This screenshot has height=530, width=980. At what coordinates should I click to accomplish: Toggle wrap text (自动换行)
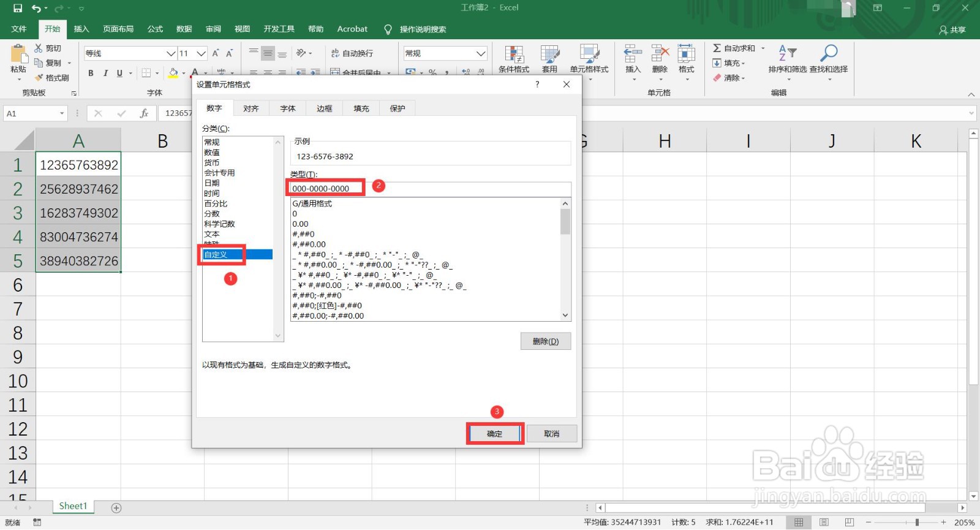click(x=352, y=53)
